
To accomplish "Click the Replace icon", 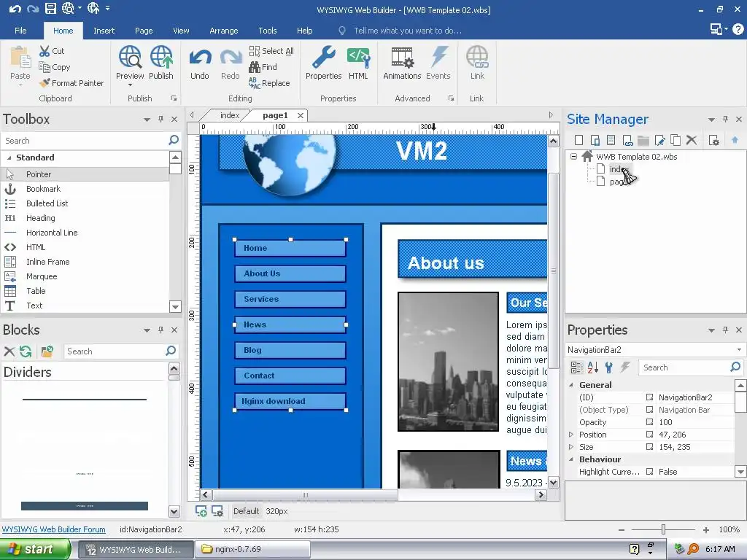I will [x=255, y=83].
